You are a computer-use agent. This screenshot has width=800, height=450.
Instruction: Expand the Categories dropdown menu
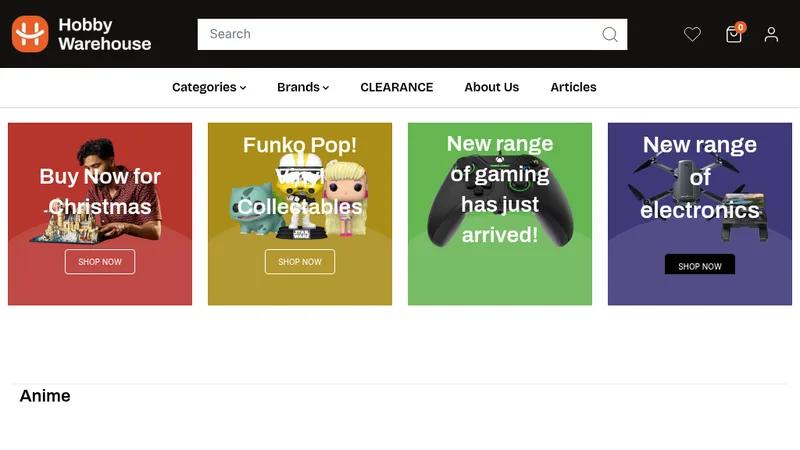point(209,87)
